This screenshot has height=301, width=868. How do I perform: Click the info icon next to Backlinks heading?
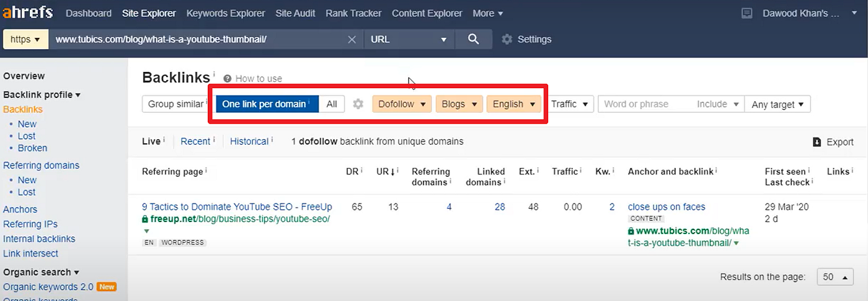pos(214,74)
